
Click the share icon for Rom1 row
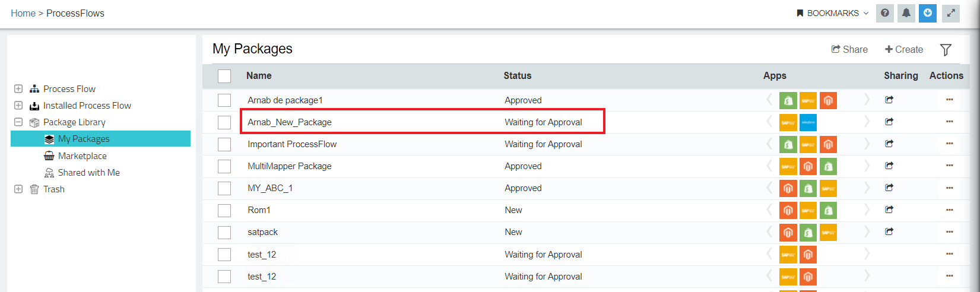click(889, 210)
